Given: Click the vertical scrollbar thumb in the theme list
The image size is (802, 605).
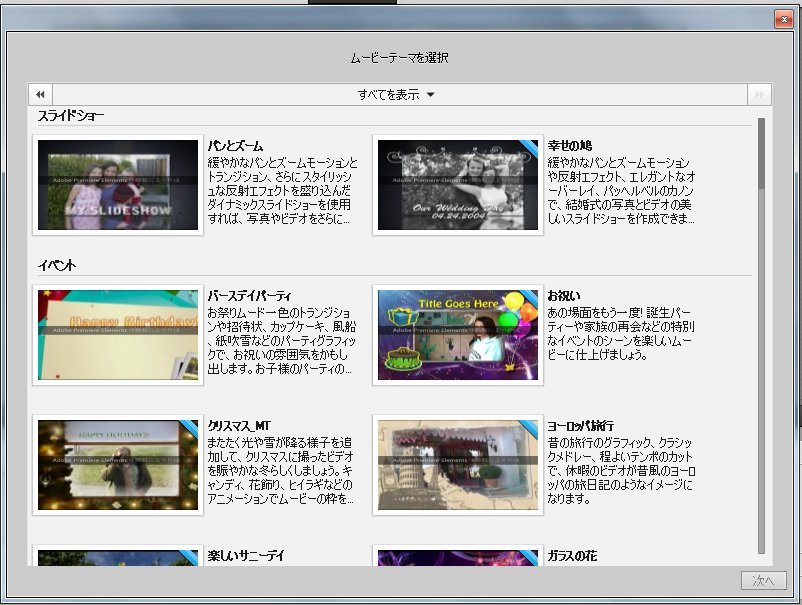Looking at the screenshot, I should click(761, 153).
